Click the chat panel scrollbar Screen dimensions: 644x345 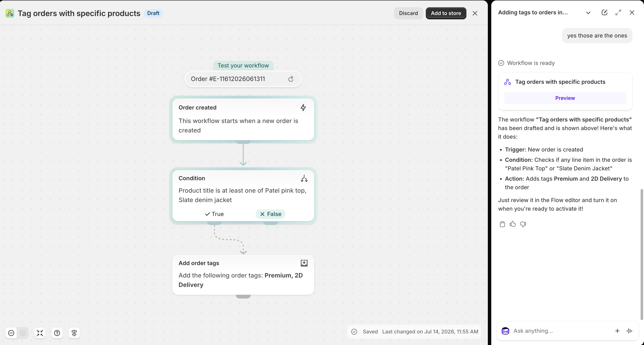coord(641,255)
